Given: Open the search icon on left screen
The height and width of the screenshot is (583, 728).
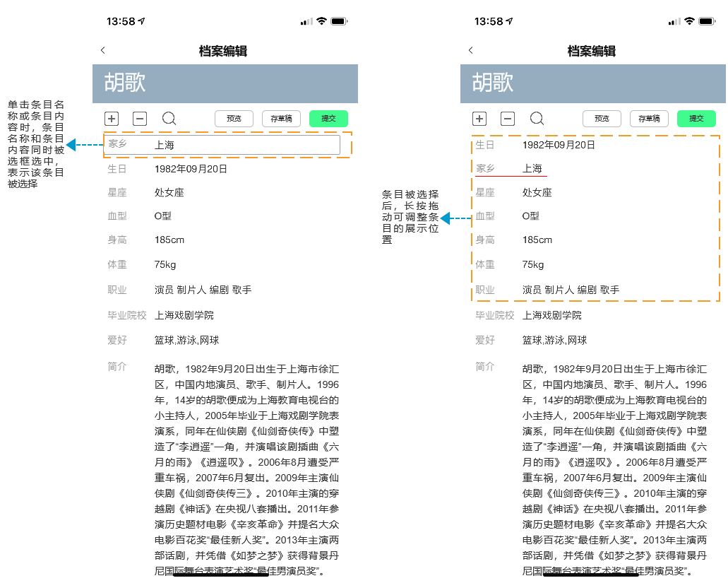Looking at the screenshot, I should tap(169, 119).
